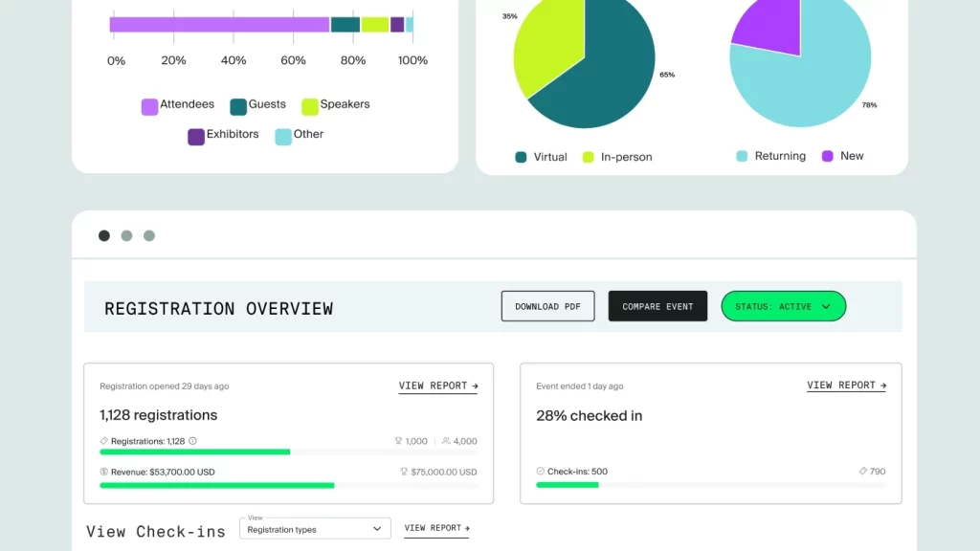
Task: Expand the Registration types view dropdown
Action: [x=315, y=528]
